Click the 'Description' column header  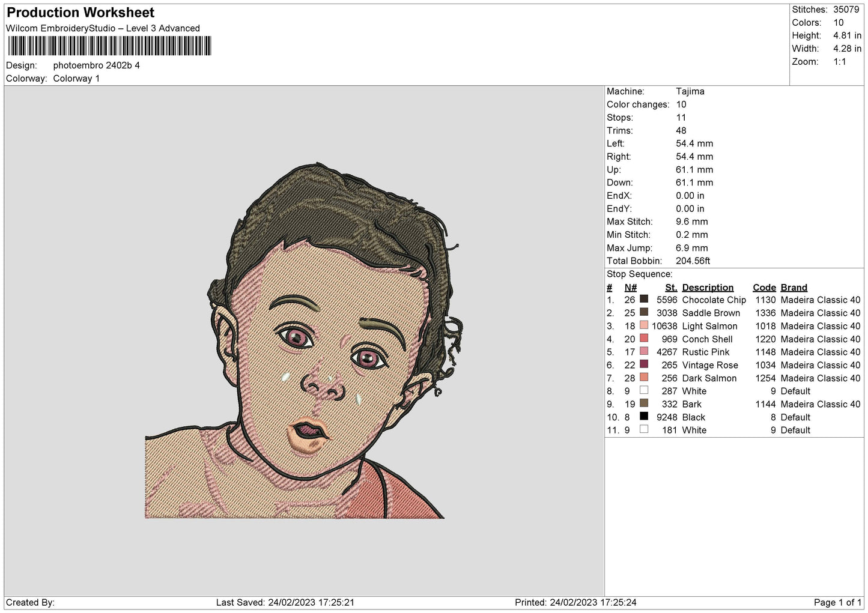click(708, 288)
